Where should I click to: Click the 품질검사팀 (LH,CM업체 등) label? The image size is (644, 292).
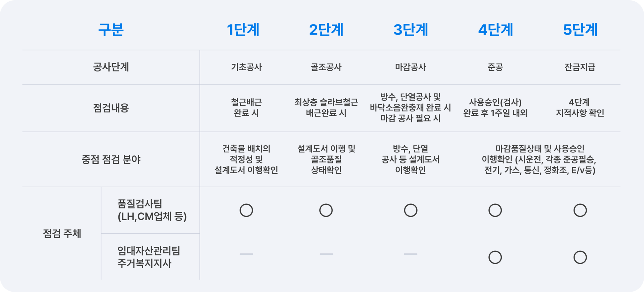coord(152,210)
